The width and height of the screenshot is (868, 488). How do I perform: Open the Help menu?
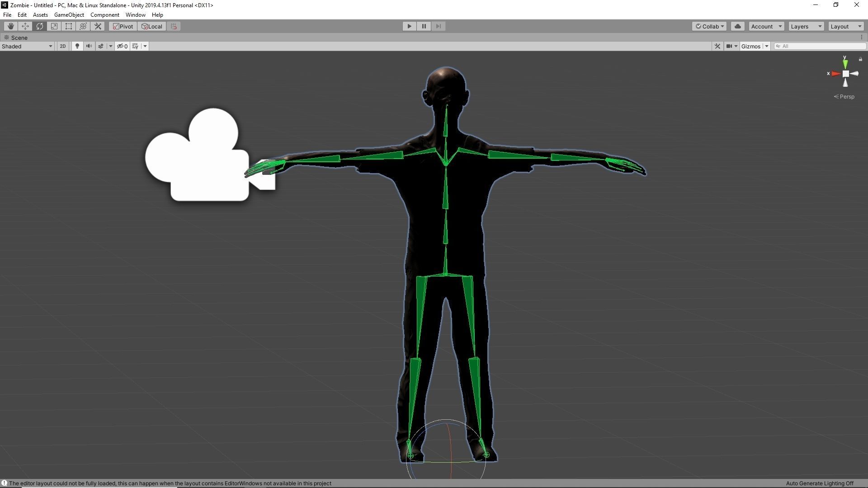(x=157, y=15)
